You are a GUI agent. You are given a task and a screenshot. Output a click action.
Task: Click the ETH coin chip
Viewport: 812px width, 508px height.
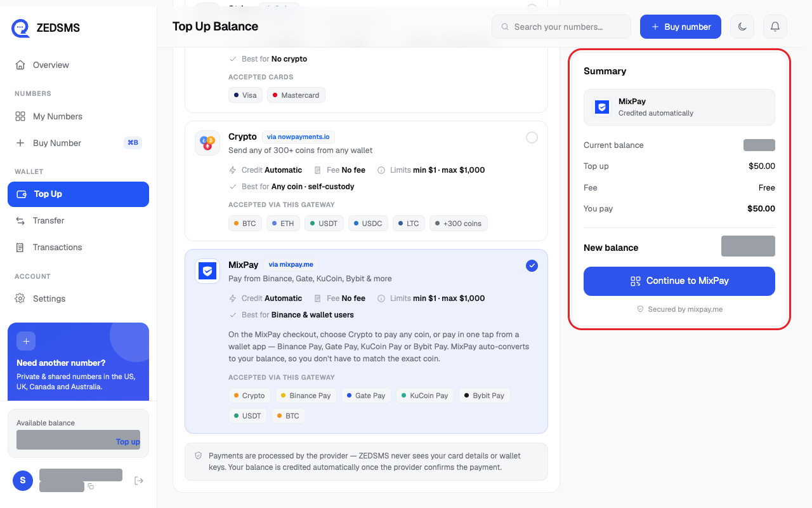[x=283, y=224]
